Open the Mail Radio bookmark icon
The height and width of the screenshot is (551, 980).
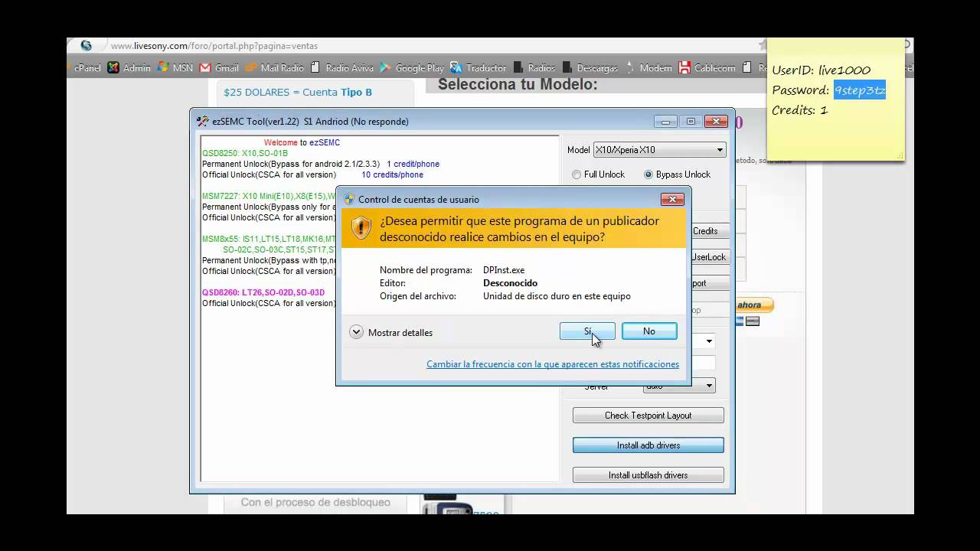coord(250,67)
